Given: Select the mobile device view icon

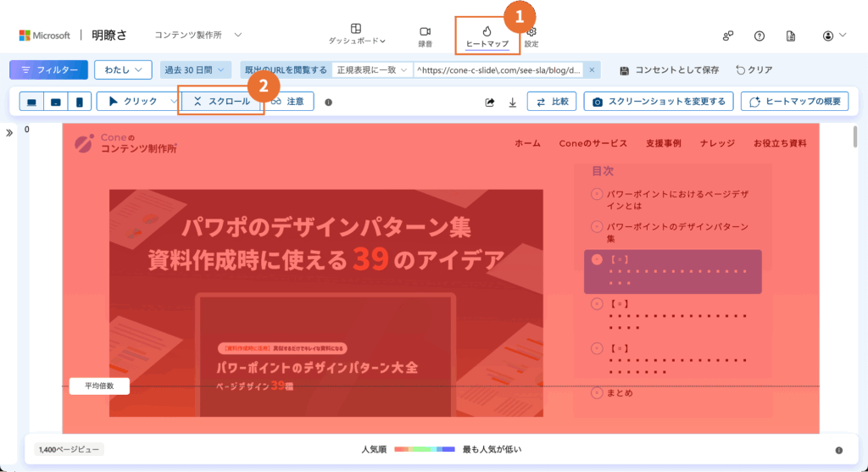Looking at the screenshot, I should click(x=79, y=102).
